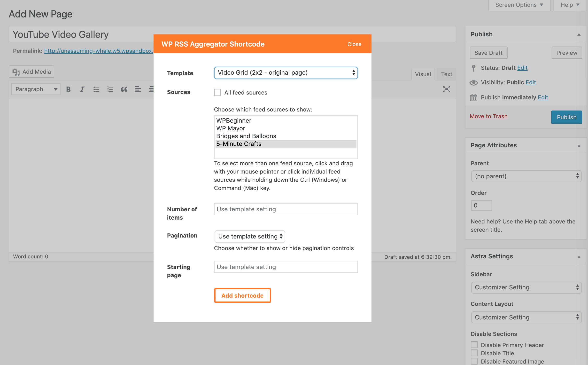Insert a blockquote

124,89
